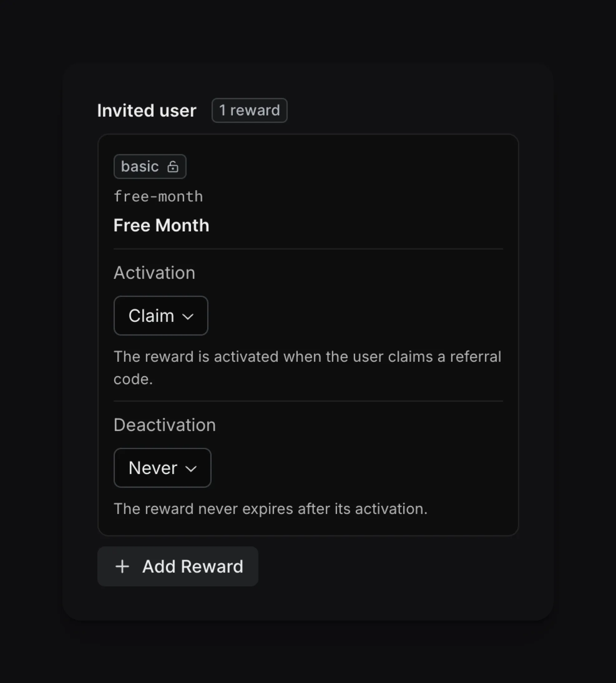Click the word "Never" in the deactivation selector

[153, 468]
